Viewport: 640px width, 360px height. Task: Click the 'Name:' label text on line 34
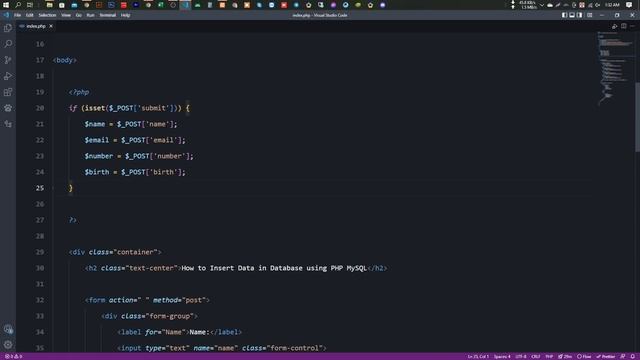pyautogui.click(x=199, y=332)
